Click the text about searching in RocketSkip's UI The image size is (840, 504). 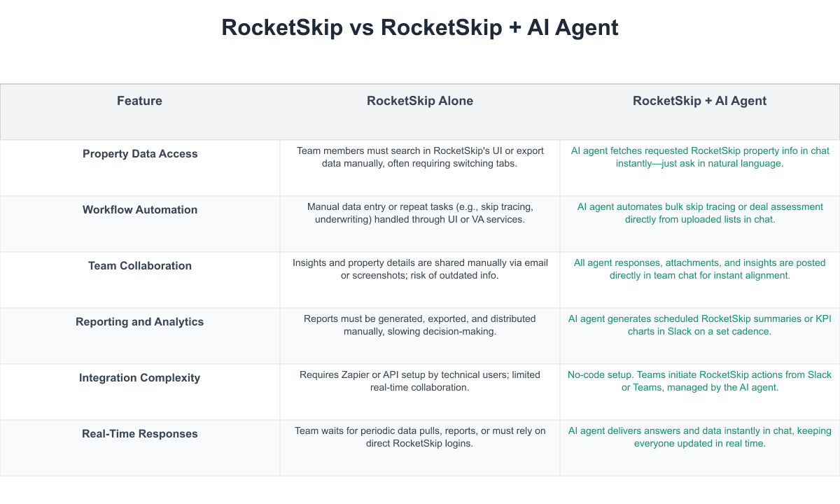click(420, 157)
